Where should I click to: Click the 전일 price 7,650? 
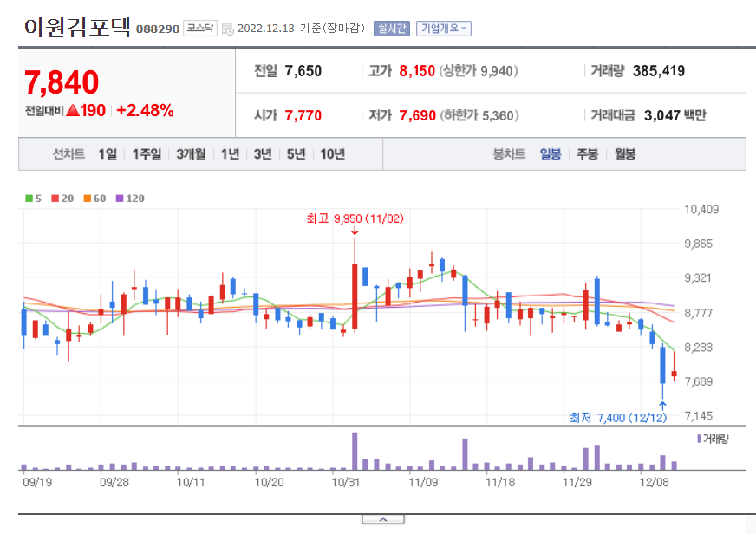click(303, 71)
